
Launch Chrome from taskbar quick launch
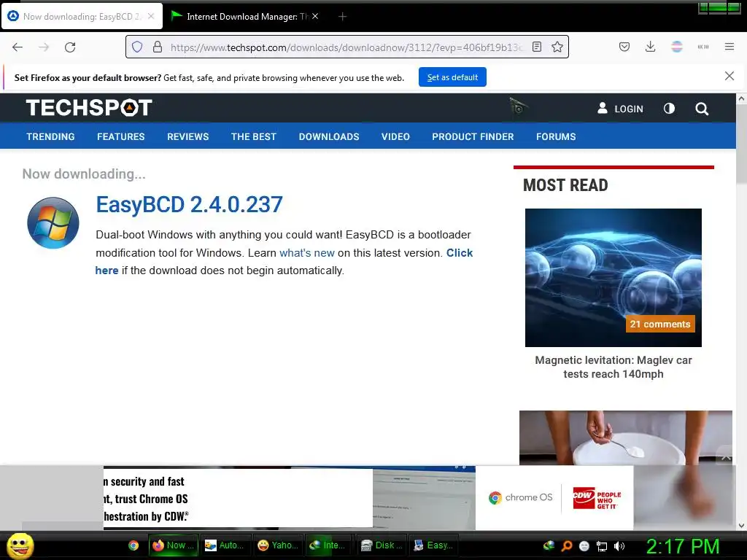[x=133, y=545]
